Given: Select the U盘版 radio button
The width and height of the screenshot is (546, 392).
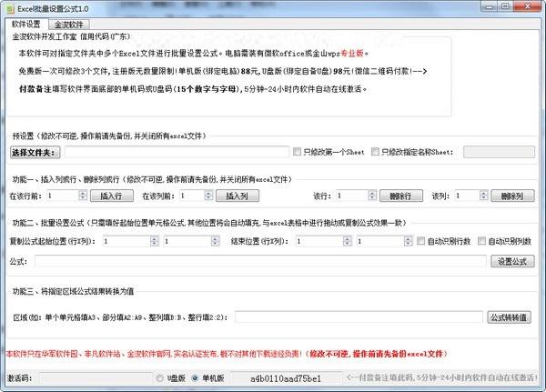Looking at the screenshot, I should pyautogui.click(x=158, y=377).
